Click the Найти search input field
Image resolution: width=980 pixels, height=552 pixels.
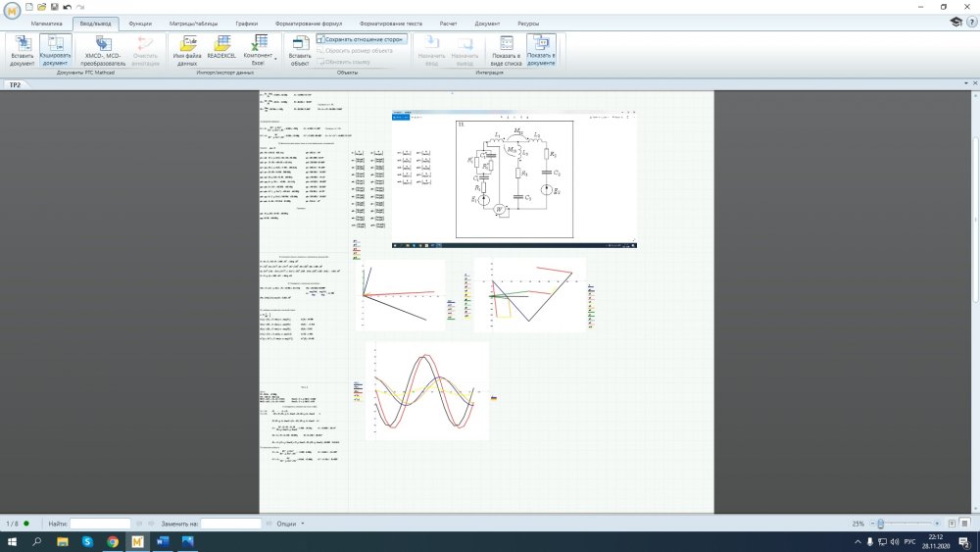tap(100, 524)
